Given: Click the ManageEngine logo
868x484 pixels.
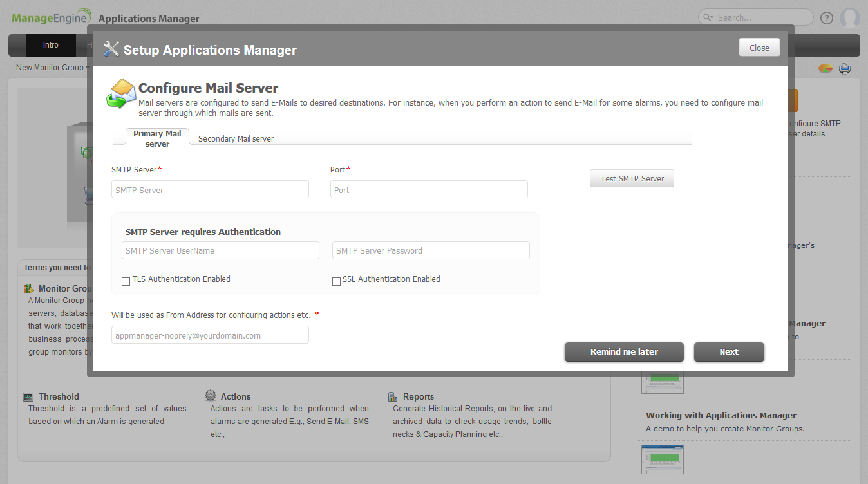Looking at the screenshot, I should pyautogui.click(x=52, y=17).
